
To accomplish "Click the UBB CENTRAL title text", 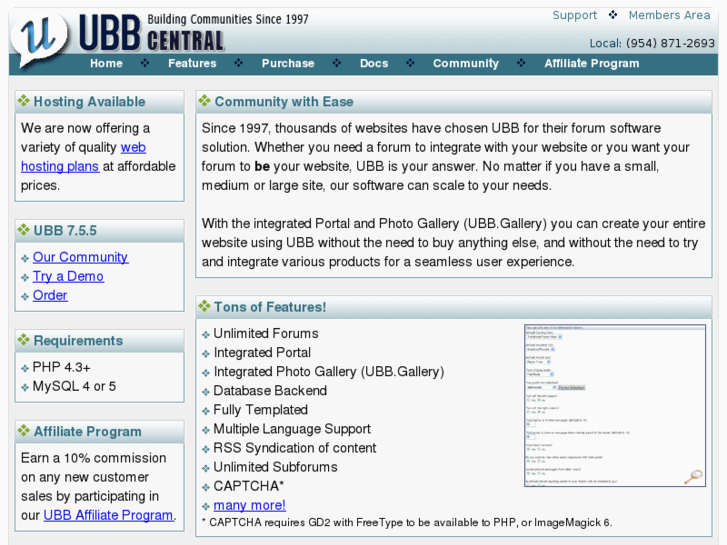I will (x=151, y=33).
